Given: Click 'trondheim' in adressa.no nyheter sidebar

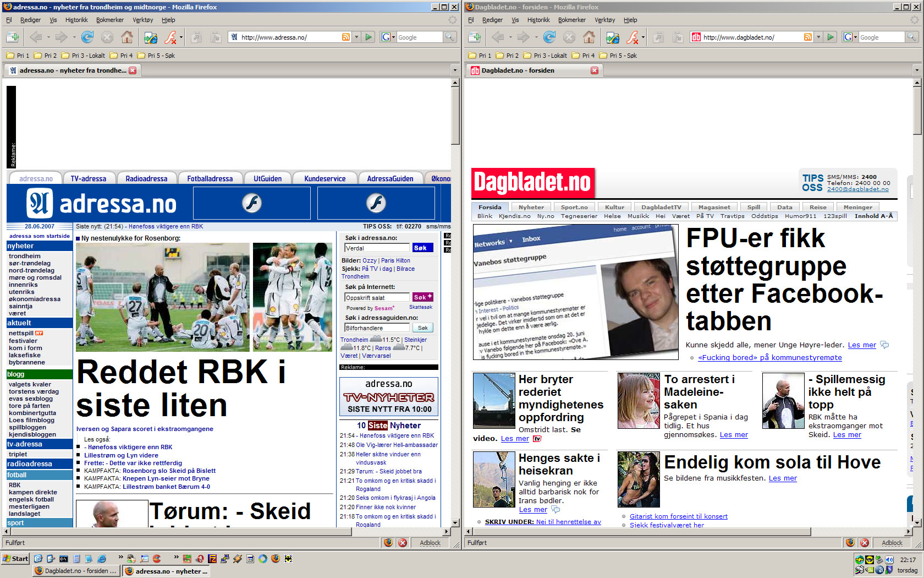Looking at the screenshot, I should [x=25, y=256].
